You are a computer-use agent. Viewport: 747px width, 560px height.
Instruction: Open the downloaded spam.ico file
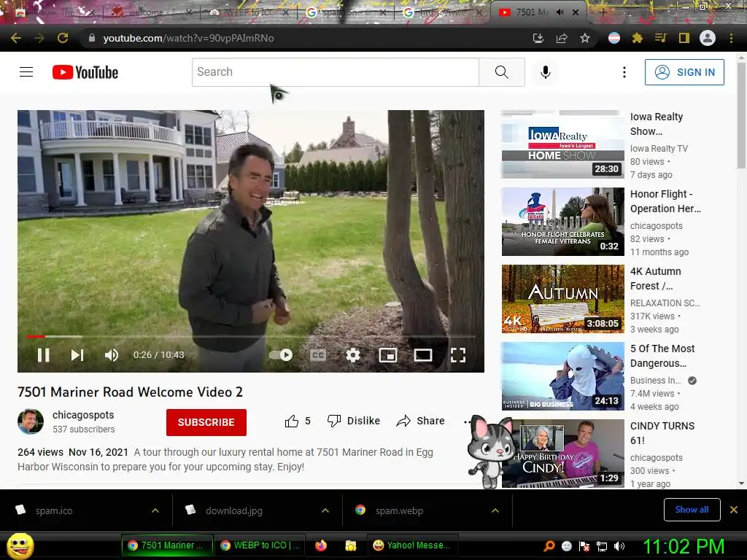[54, 510]
